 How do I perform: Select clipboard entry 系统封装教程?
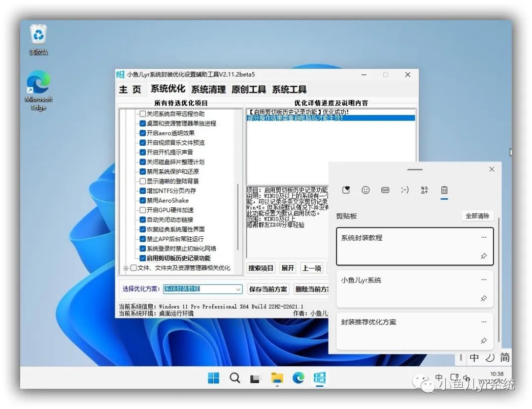414,247
